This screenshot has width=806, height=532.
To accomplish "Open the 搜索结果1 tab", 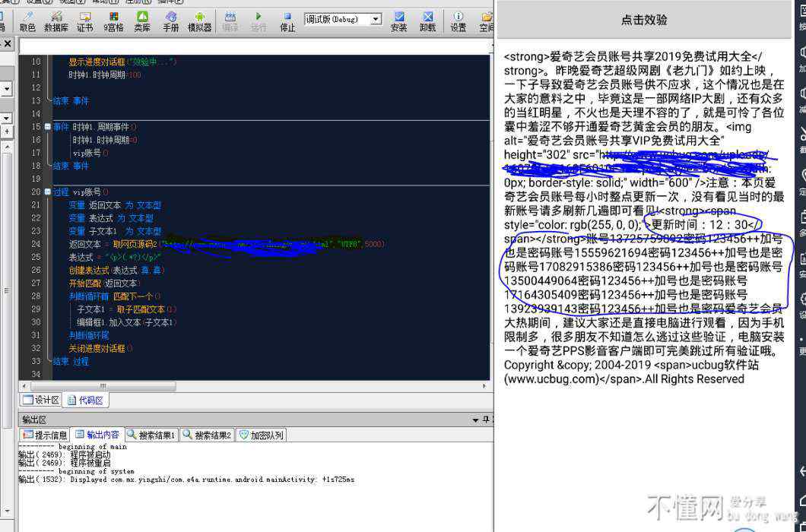I will point(151,435).
